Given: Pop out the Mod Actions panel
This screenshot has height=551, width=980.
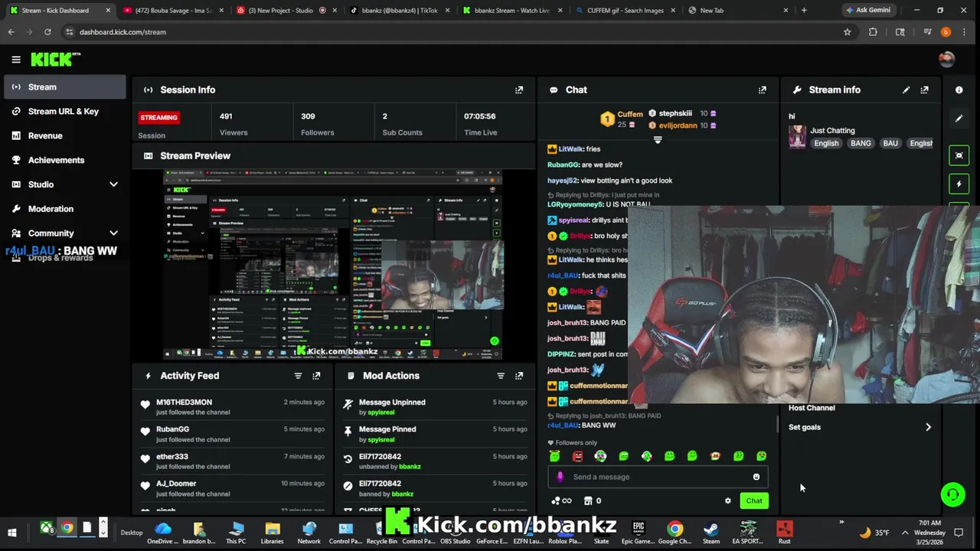Looking at the screenshot, I should click(x=519, y=376).
